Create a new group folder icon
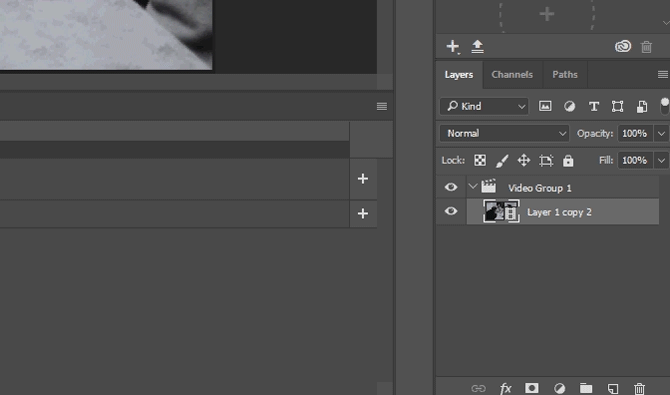 pyautogui.click(x=586, y=388)
